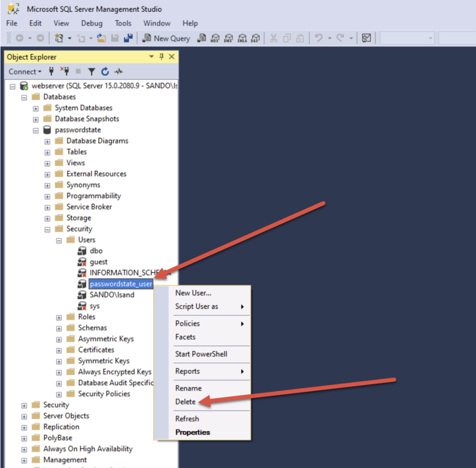The width and height of the screenshot is (476, 468).
Task: Open the Window menu
Action: click(x=157, y=23)
